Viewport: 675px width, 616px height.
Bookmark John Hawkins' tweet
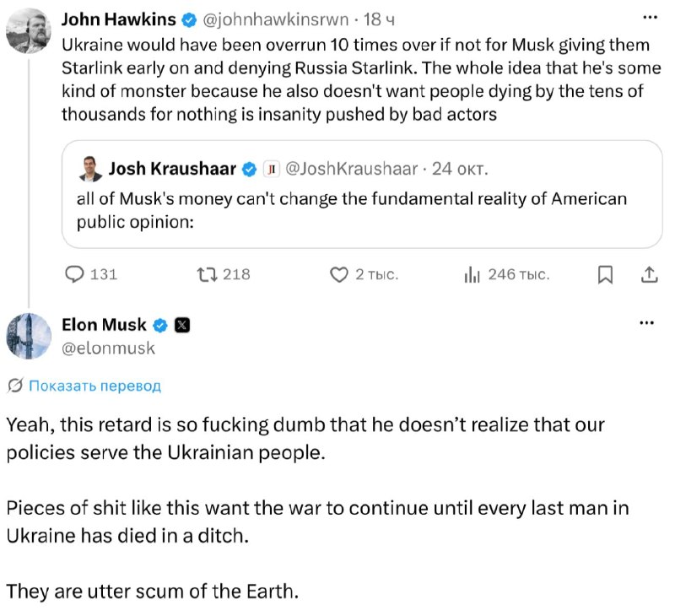pyautogui.click(x=605, y=274)
